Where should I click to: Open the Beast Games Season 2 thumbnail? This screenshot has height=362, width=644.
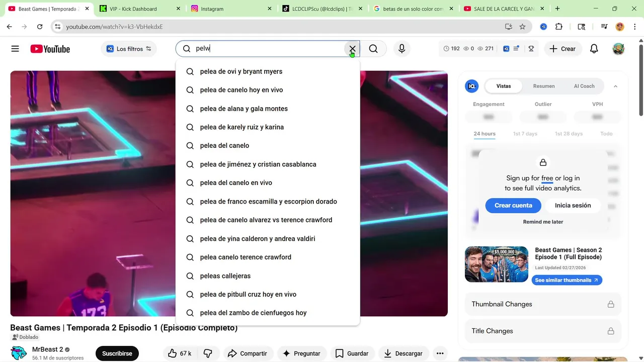(496, 264)
